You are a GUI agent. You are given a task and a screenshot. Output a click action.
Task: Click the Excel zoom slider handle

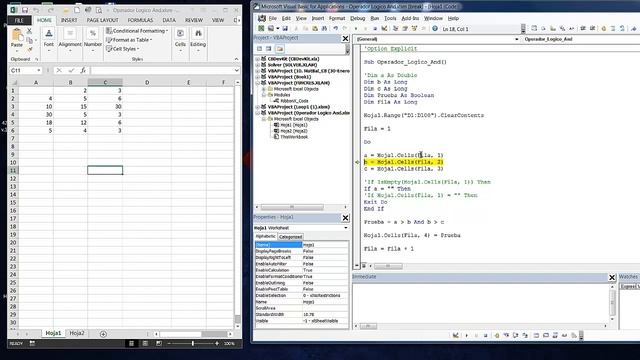(193, 344)
